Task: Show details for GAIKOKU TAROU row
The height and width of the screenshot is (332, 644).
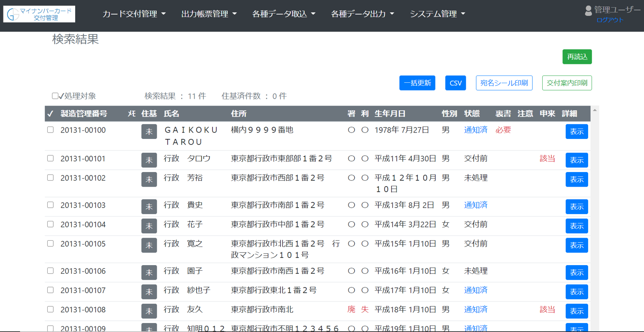Action: [577, 132]
